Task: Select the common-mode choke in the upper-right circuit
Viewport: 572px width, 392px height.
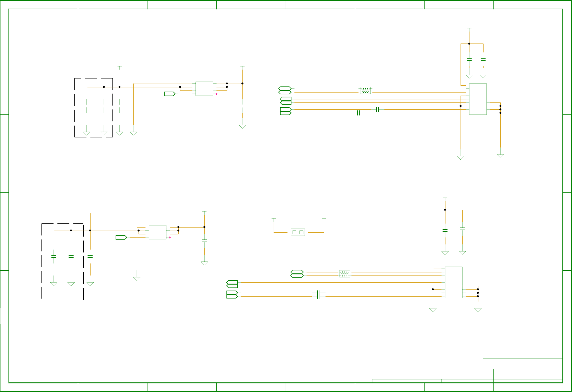Action: (365, 90)
